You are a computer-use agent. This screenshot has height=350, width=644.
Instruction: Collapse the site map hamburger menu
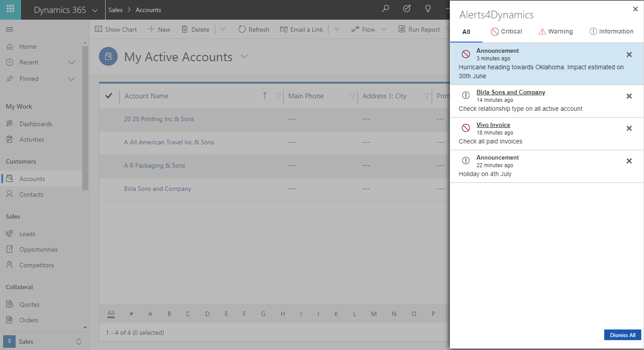9,30
